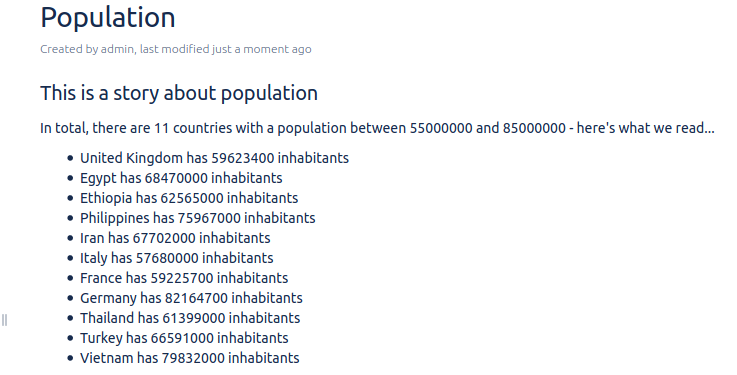
Task: Click the Thailand population list item
Action: tap(190, 318)
